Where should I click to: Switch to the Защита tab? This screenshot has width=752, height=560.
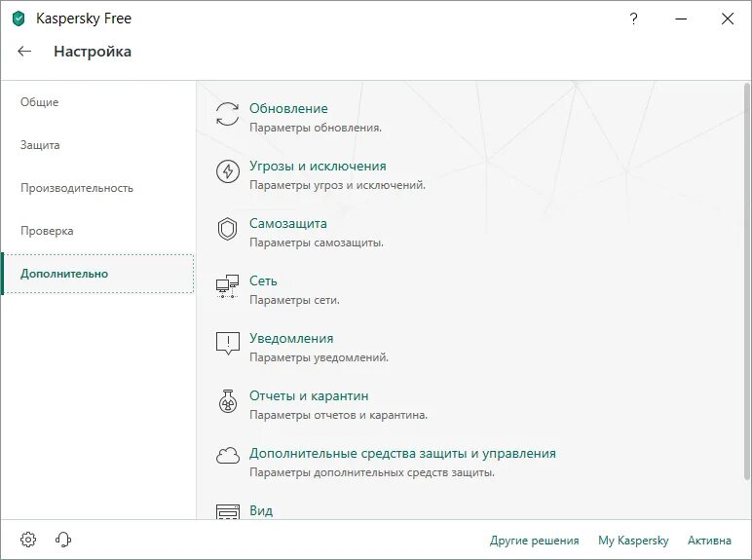40,145
